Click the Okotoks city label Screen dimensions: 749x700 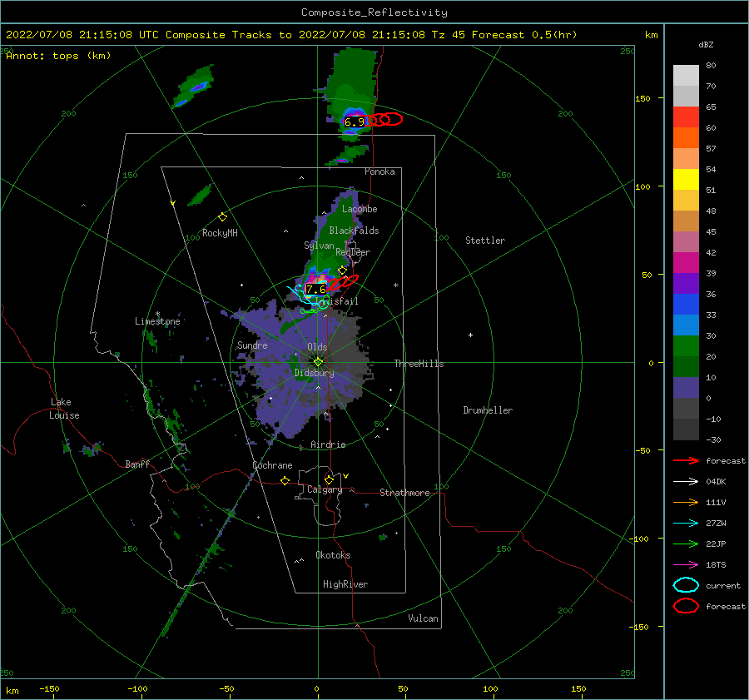[x=333, y=555]
